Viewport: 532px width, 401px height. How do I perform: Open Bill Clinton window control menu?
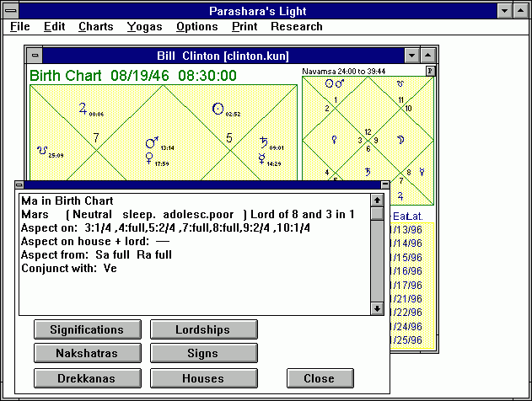[35, 56]
